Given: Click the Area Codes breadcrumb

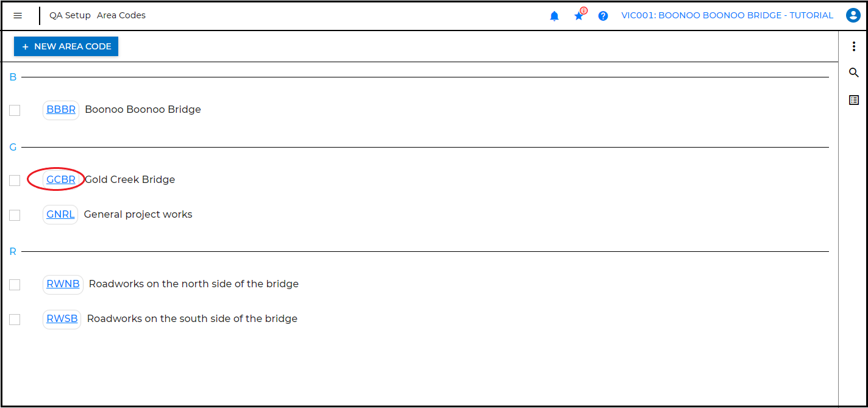Looking at the screenshot, I should point(121,15).
